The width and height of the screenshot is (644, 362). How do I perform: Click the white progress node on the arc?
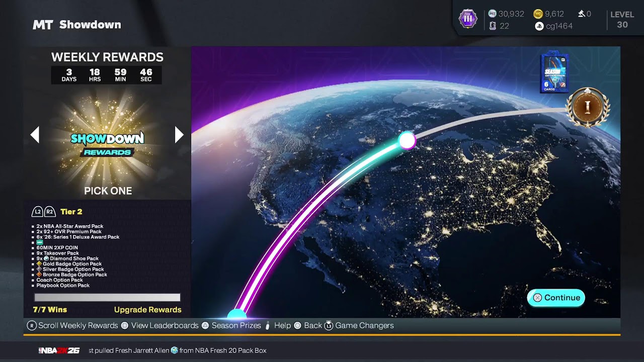[x=407, y=140]
